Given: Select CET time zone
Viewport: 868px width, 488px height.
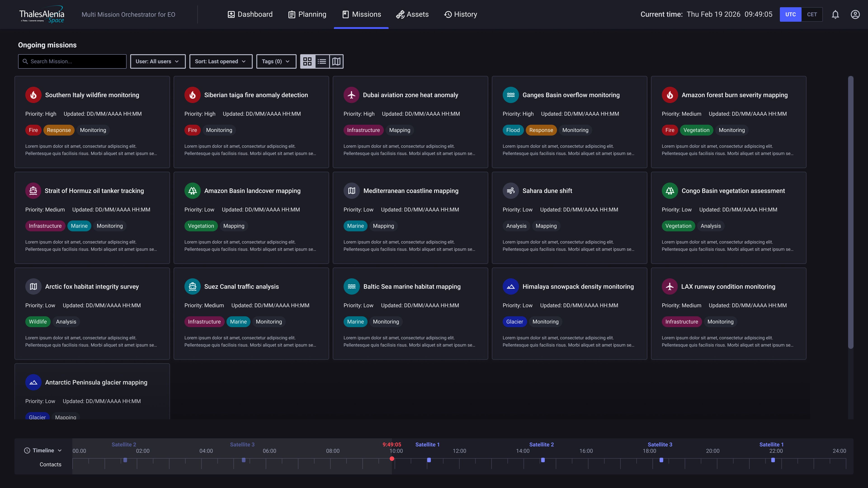Looking at the screenshot, I should coord(812,14).
